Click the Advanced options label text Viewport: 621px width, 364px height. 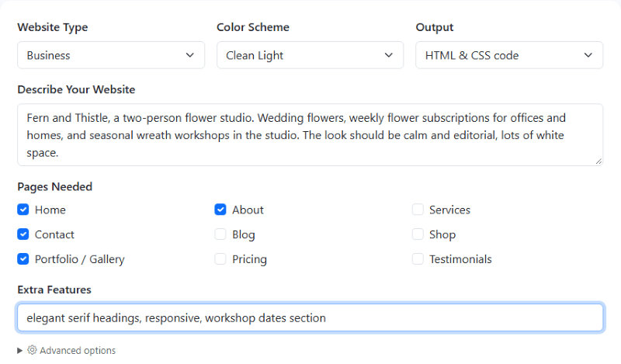click(78, 351)
